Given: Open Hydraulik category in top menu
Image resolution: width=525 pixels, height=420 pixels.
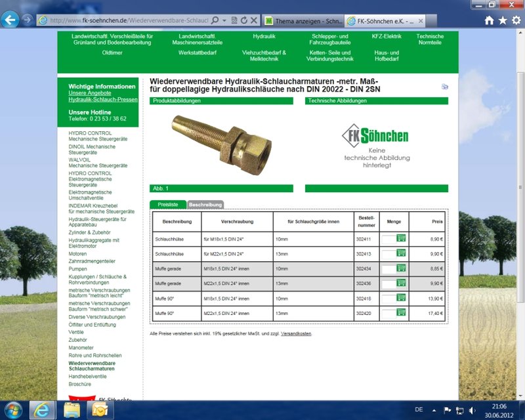Looking at the screenshot, I should (x=264, y=36).
